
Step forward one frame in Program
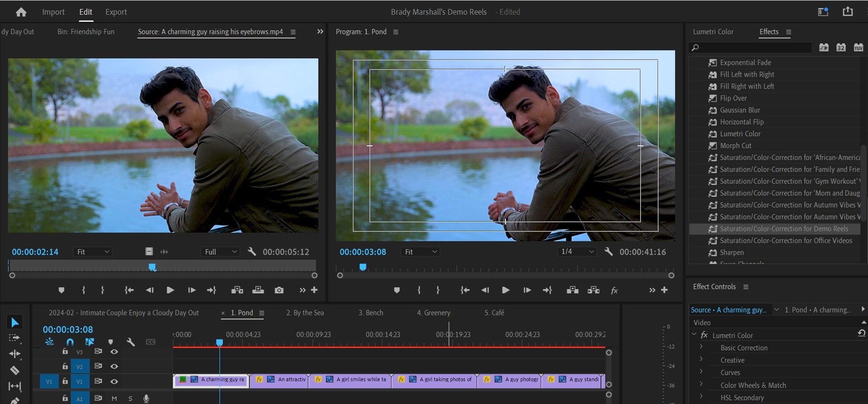click(x=527, y=290)
